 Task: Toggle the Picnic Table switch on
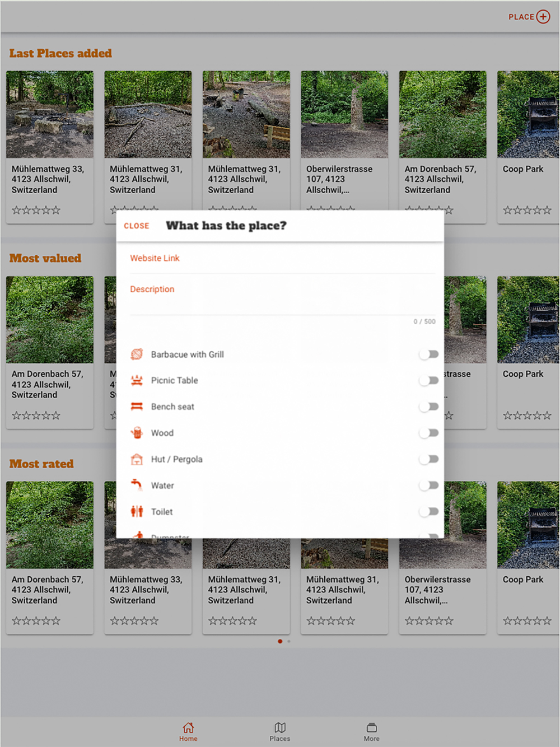pyautogui.click(x=429, y=380)
